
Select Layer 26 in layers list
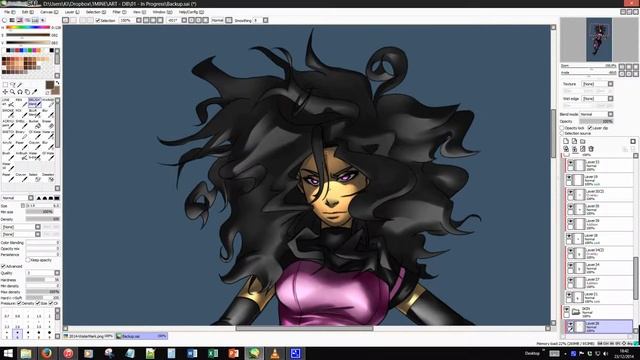(x=599, y=326)
